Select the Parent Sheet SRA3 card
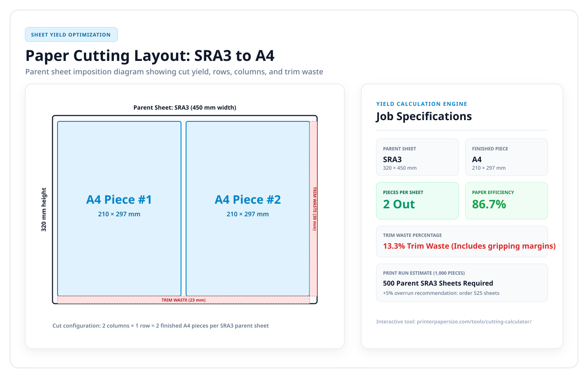 [x=417, y=157]
